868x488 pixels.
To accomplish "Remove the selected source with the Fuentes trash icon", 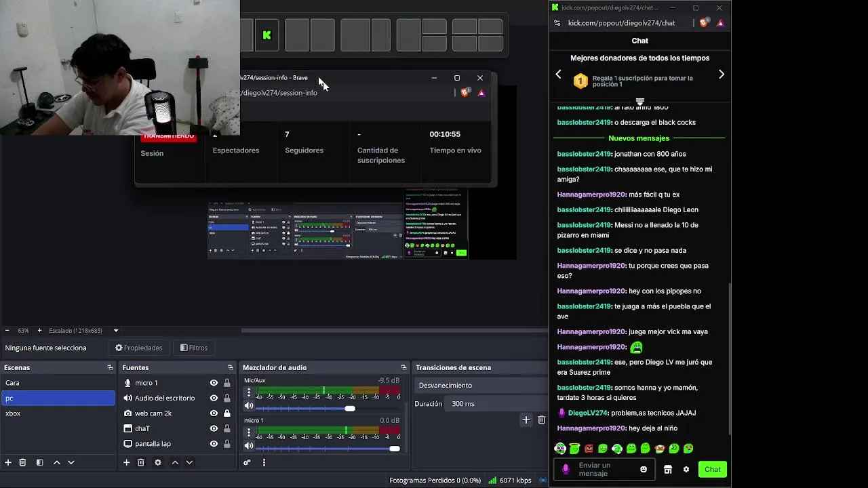I will pos(141,462).
